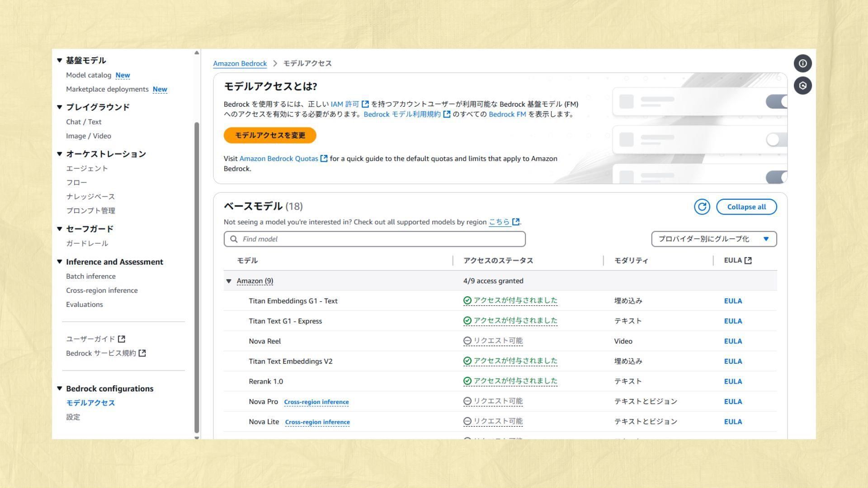Open the プロバイダー別にグループ化 dropdown
This screenshot has width=868, height=488.
coord(714,239)
